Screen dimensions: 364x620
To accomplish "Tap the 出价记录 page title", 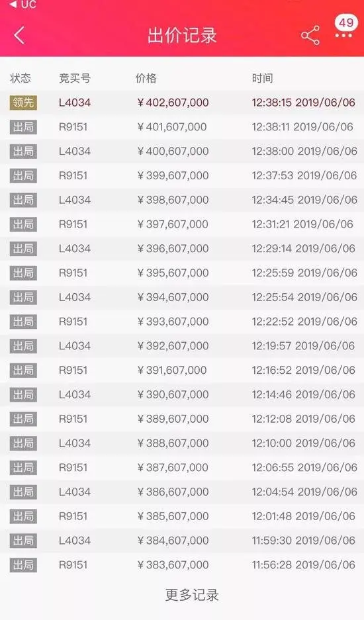I will pos(182,35).
